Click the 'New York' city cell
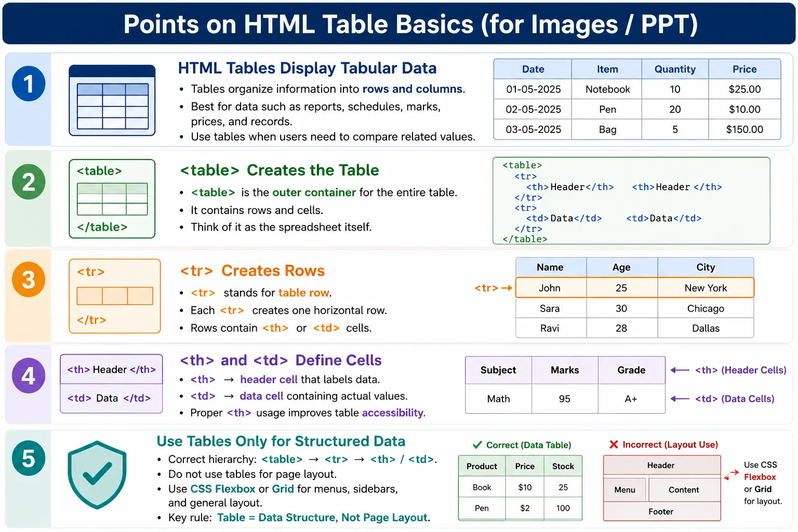Viewport: 798px width, 532px height. (x=706, y=288)
